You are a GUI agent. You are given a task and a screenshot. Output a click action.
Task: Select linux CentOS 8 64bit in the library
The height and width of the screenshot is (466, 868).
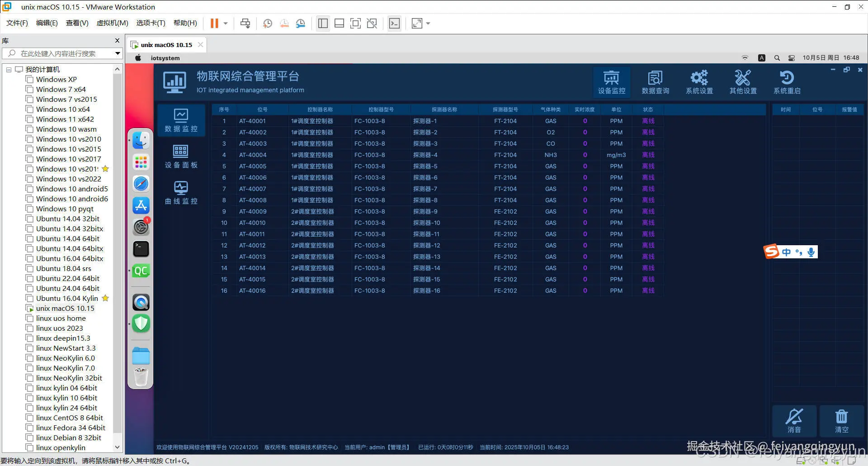[70, 418]
